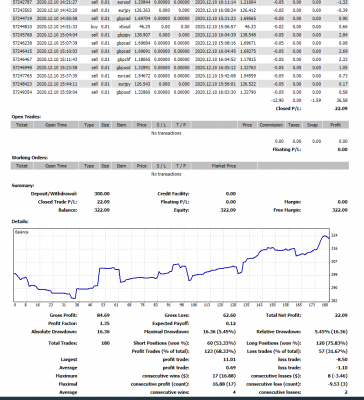The width and height of the screenshot is (364, 400).
Task: Click the Commission column header in Open Trades
Action: tap(271, 125)
